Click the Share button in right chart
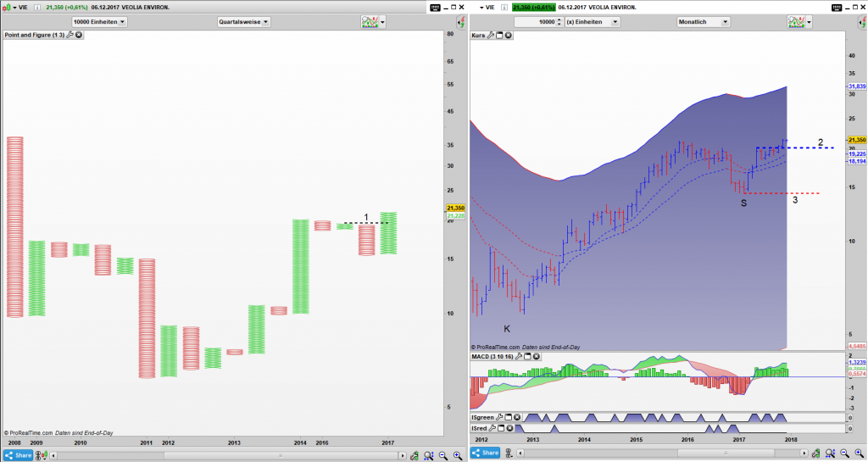The image size is (868, 462). 486,453
